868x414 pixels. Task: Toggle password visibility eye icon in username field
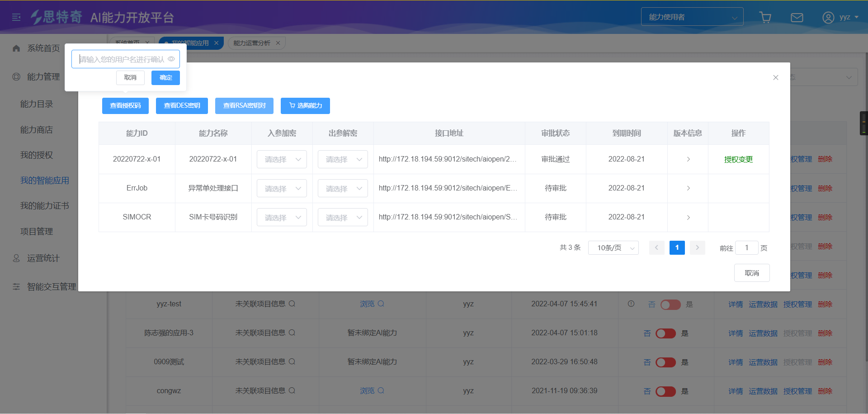point(171,59)
